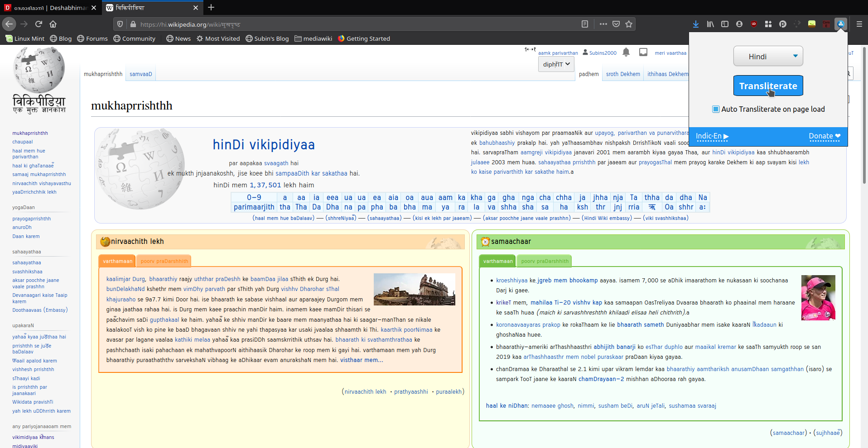Click the extensions grid-plus toolbar icon
This screenshot has width=868, height=448.
(768, 24)
